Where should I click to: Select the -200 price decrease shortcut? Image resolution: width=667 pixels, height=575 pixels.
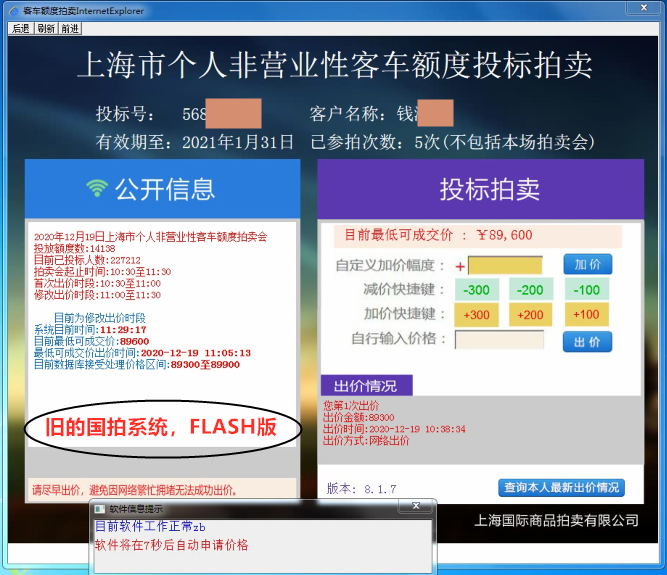530,290
